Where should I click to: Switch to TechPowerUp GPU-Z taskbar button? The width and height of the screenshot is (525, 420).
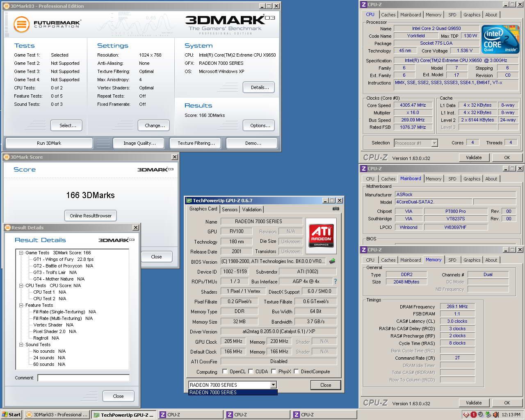coord(123,415)
